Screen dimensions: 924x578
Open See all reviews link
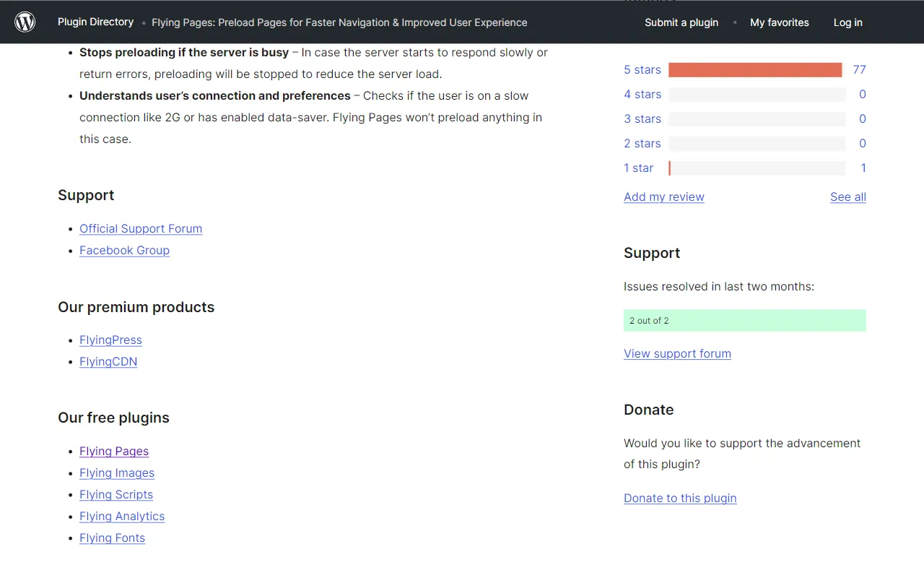848,197
